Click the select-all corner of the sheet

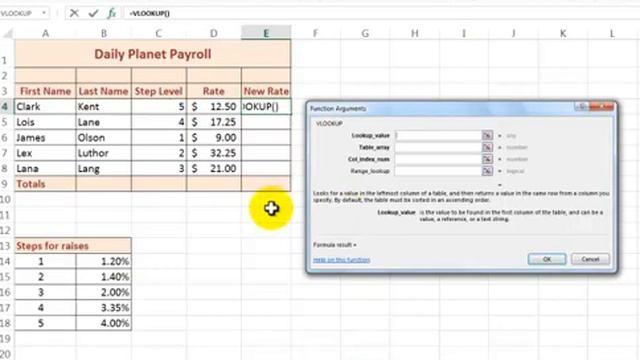pos(8,33)
